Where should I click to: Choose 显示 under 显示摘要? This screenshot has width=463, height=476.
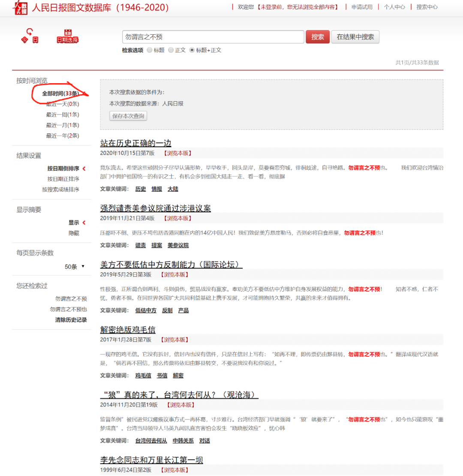(74, 223)
